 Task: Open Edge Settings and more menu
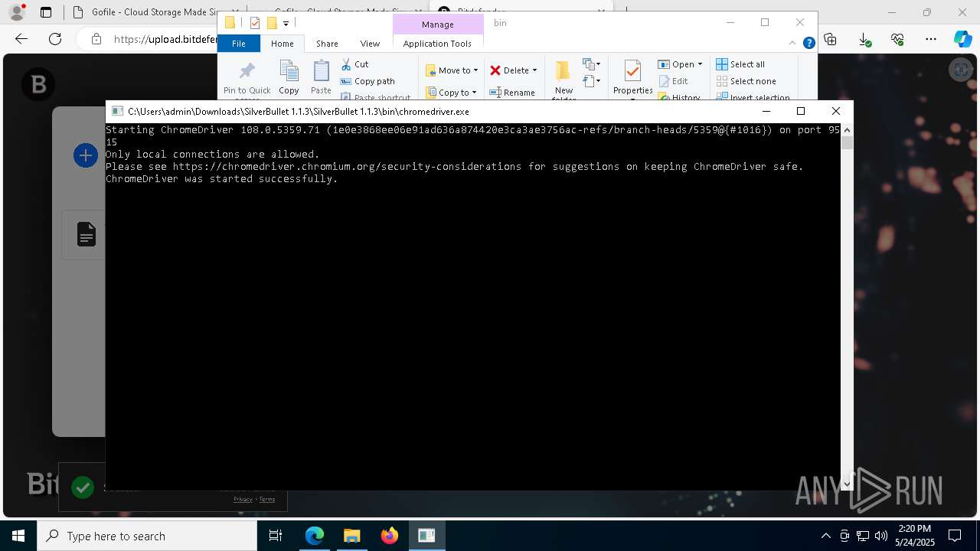pos(931,39)
